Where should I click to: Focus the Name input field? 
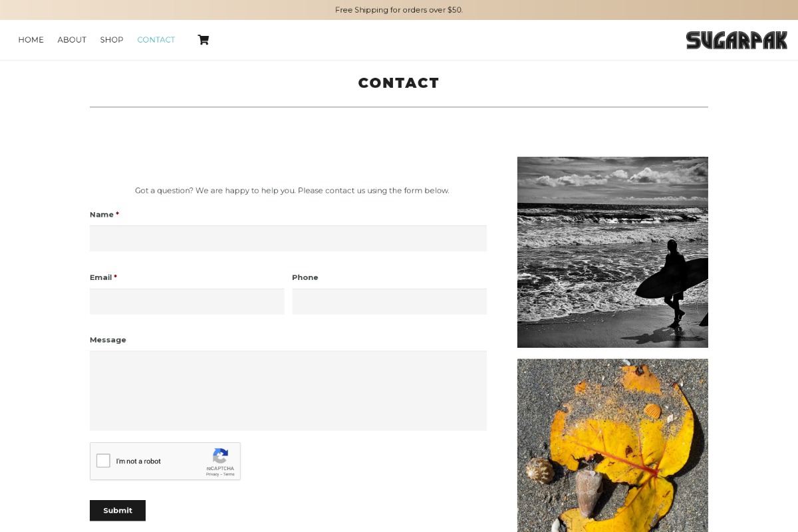[288, 238]
